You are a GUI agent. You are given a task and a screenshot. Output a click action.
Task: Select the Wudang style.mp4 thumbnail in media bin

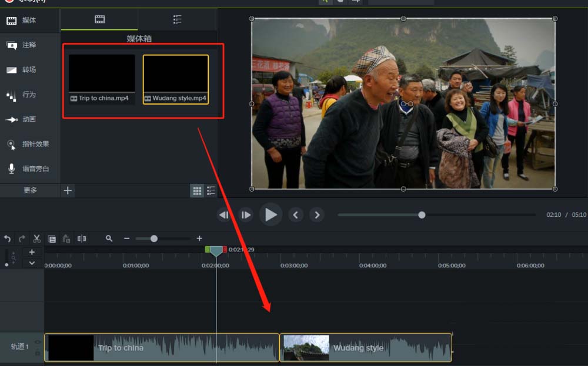coord(176,79)
